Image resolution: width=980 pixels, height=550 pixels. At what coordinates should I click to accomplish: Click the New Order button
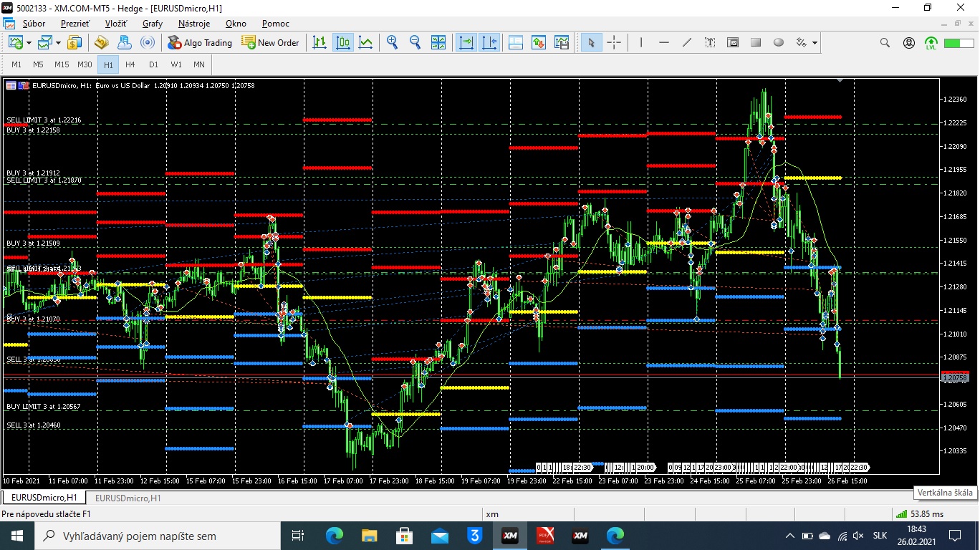[x=271, y=43]
